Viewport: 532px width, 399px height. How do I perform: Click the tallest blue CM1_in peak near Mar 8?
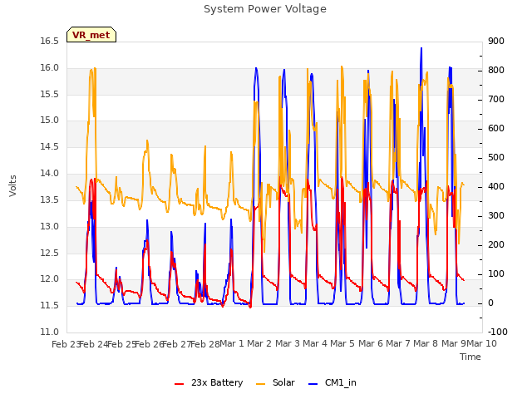(x=421, y=49)
